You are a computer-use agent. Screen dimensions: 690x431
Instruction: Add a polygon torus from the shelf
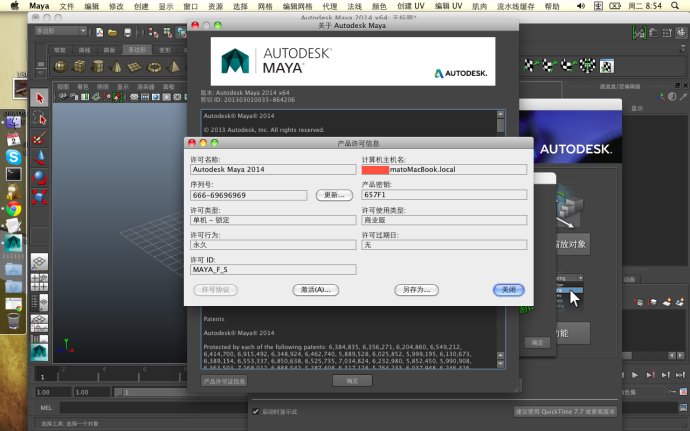tap(155, 67)
